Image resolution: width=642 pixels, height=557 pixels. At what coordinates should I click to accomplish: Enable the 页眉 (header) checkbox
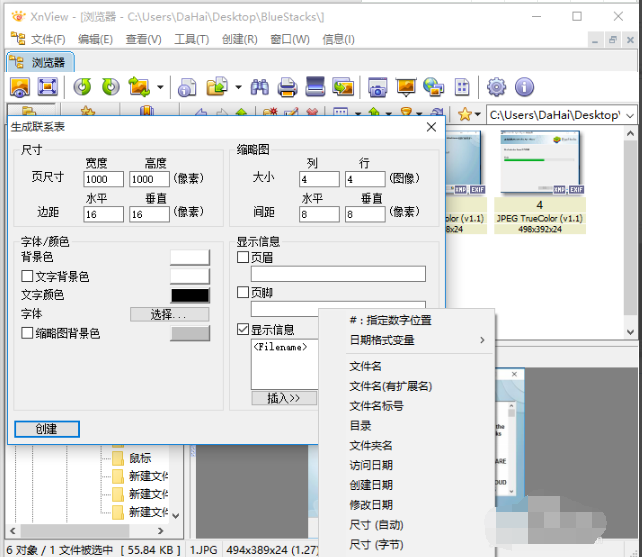click(x=243, y=257)
